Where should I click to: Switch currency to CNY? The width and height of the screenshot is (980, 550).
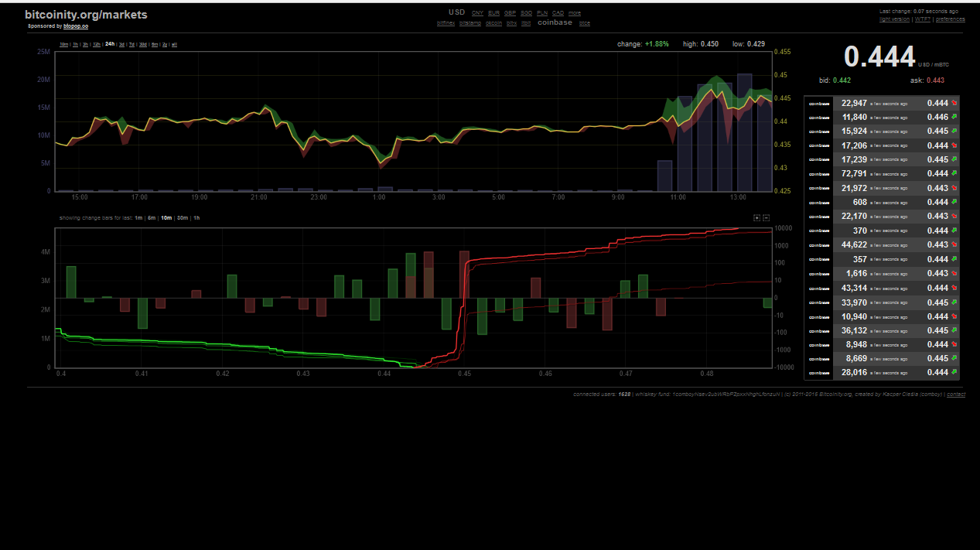tap(477, 13)
